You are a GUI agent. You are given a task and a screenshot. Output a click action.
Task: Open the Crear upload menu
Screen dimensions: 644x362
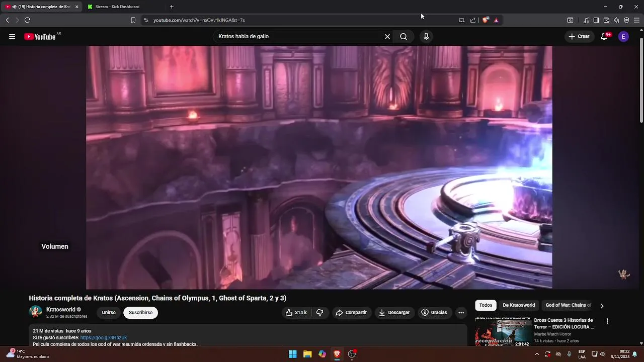click(579, 37)
